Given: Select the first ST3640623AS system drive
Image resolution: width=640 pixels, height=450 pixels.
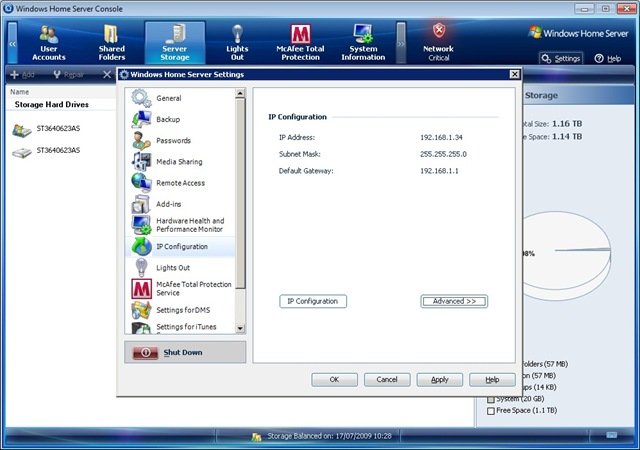Looking at the screenshot, I should [46, 129].
